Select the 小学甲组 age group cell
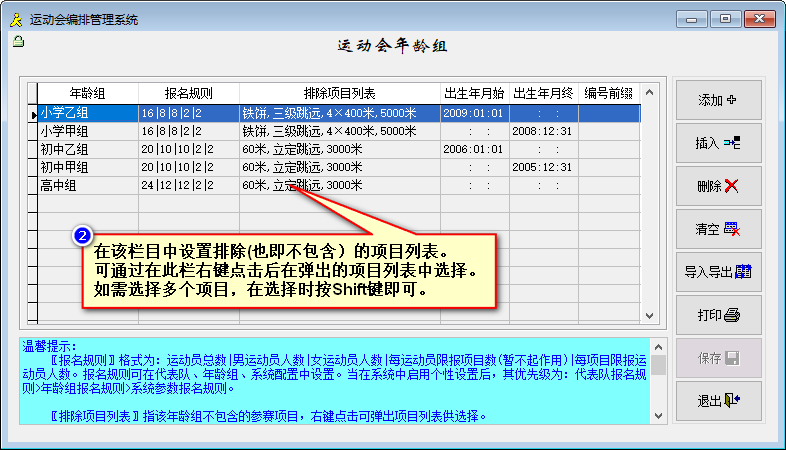 pos(87,132)
